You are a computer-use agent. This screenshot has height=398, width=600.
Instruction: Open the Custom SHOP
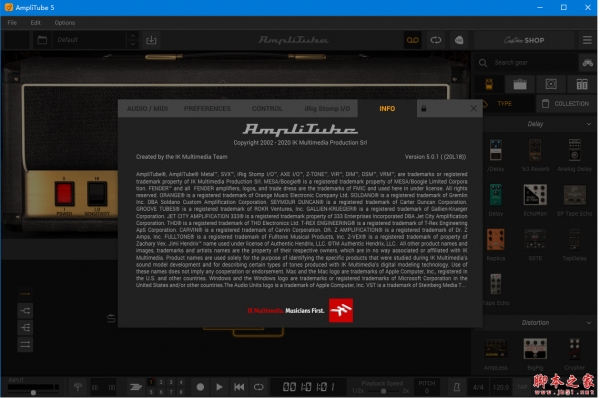point(524,40)
